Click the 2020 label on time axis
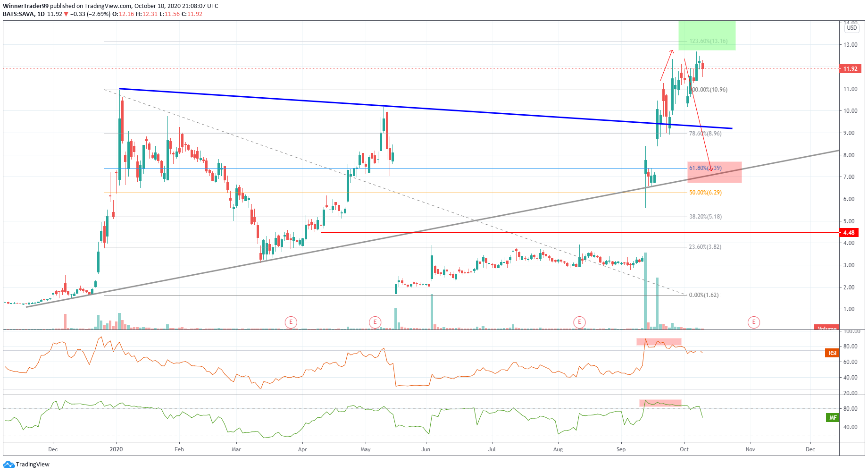This screenshot has height=473, width=868. tap(116, 449)
